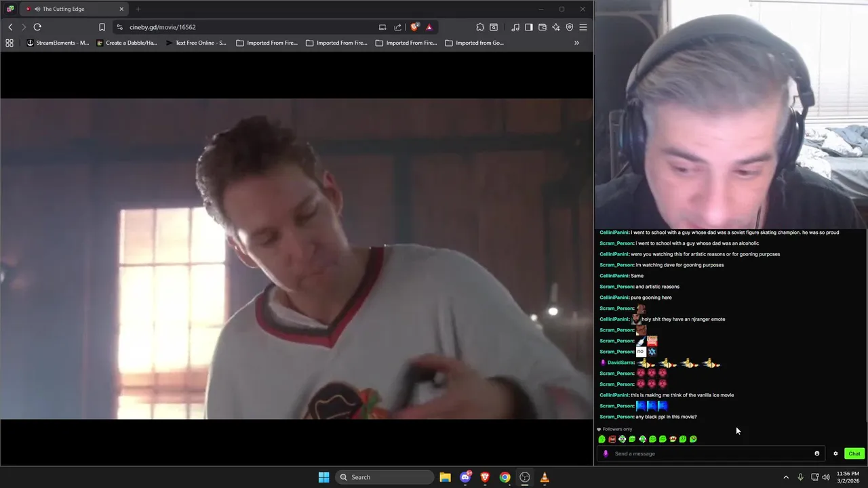
Task: Open the clock showing 11:56 PM
Action: (x=848, y=477)
